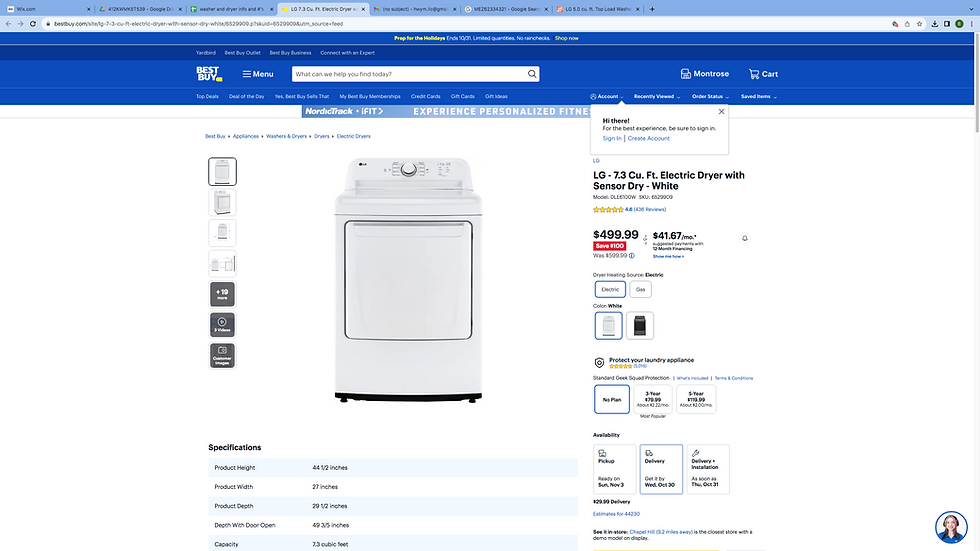Open Top Deals in the nav bar
Viewport: 980px width, 551px height.
coord(207,96)
